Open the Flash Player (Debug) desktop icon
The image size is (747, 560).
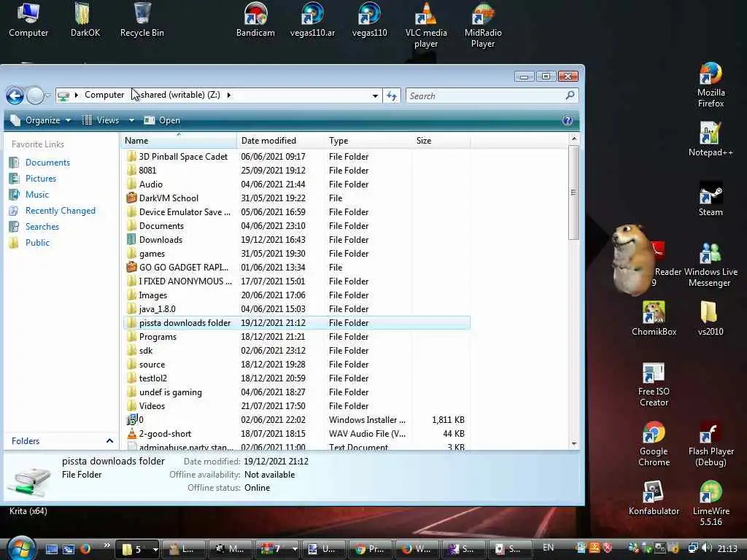coord(711,444)
